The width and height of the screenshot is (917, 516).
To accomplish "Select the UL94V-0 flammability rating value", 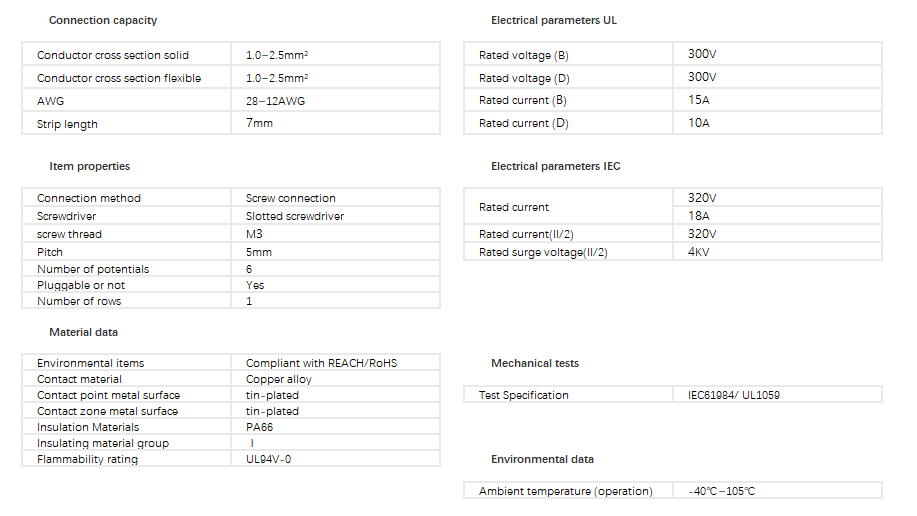I will tap(274, 459).
